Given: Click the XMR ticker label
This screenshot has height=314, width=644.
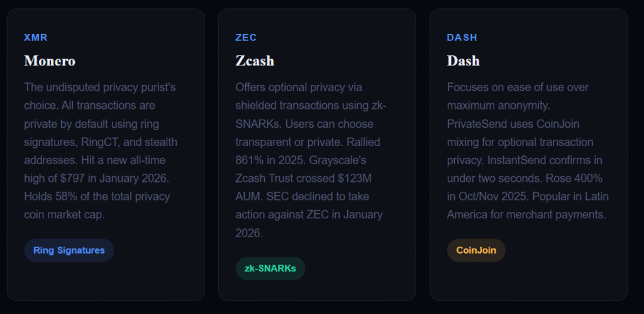Looking at the screenshot, I should [x=36, y=38].
